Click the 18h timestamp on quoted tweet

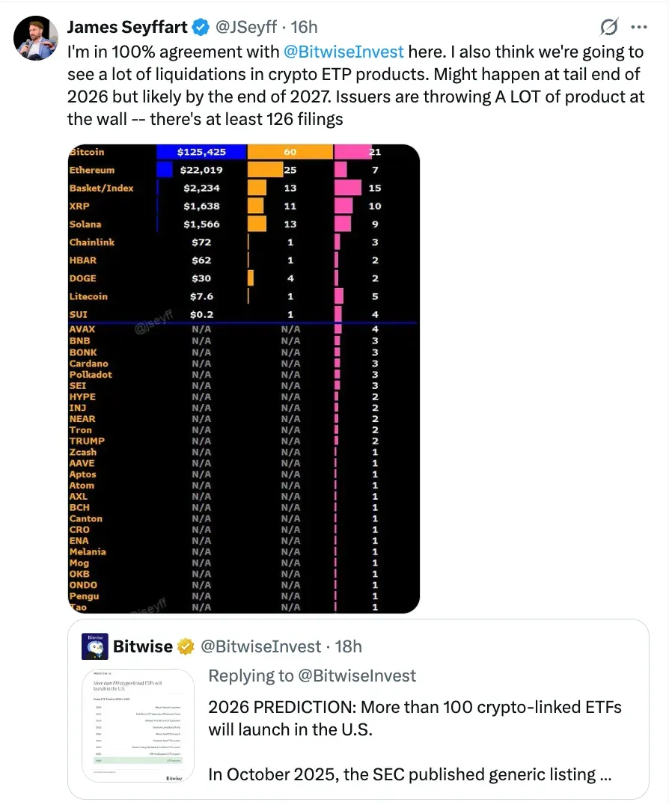pyautogui.click(x=348, y=646)
